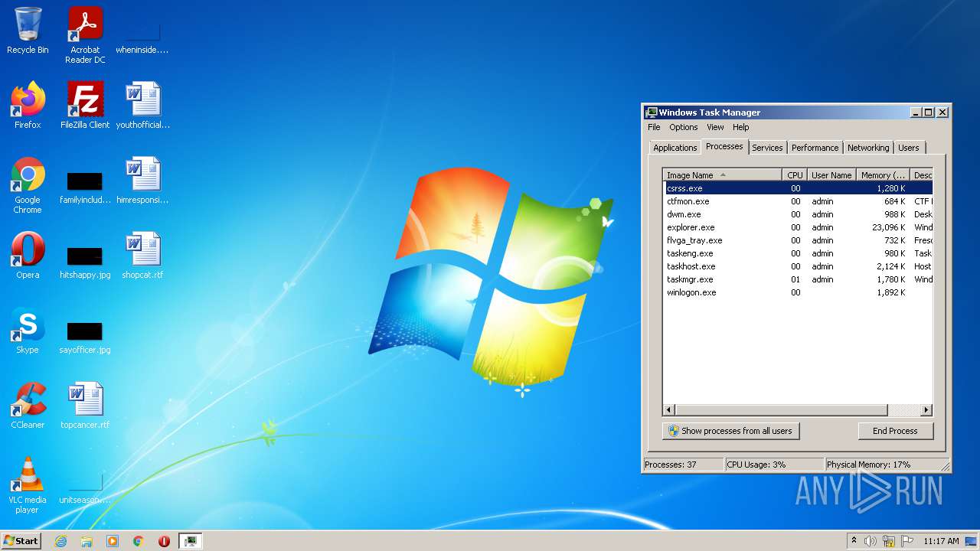980x551 pixels.
Task: Select ctfmon.exe process row
Action: 798,201
